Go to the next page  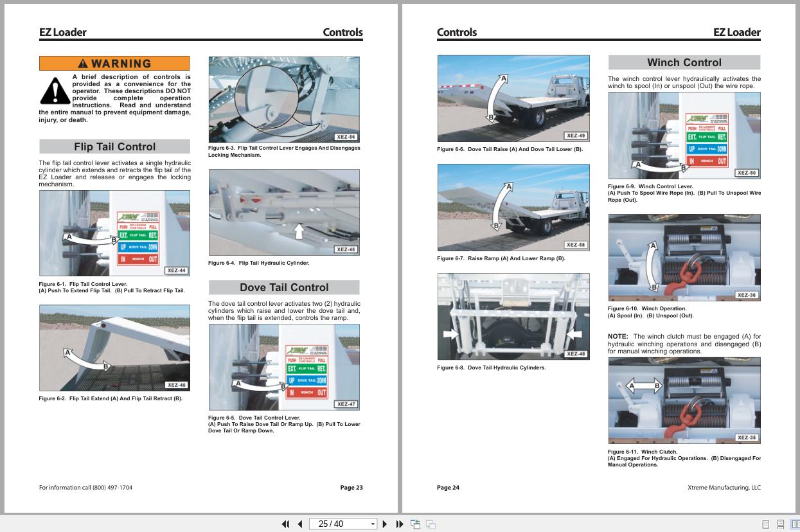tap(385, 524)
